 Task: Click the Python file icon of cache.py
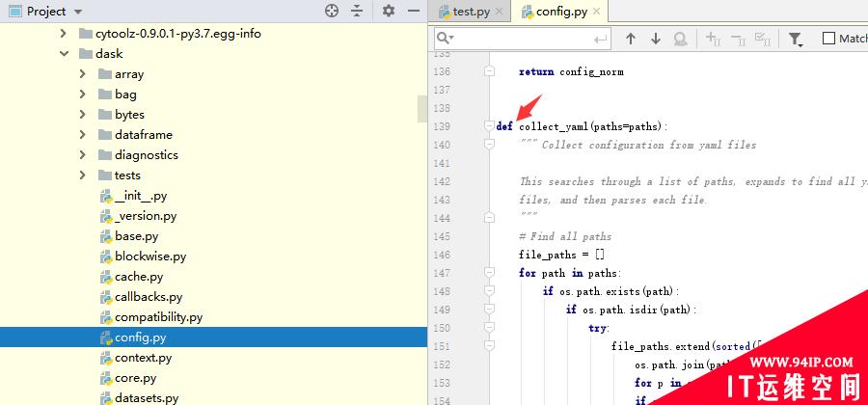point(106,277)
